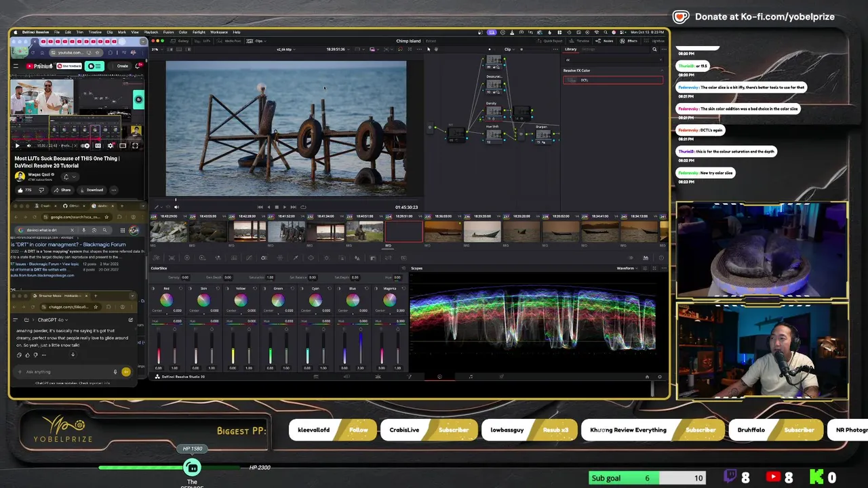The width and height of the screenshot is (868, 488).
Task: Show the Keyframes panel icon
Action: click(x=631, y=258)
